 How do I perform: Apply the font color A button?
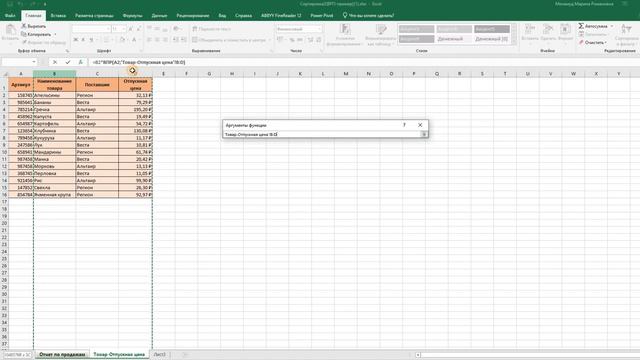tap(133, 40)
